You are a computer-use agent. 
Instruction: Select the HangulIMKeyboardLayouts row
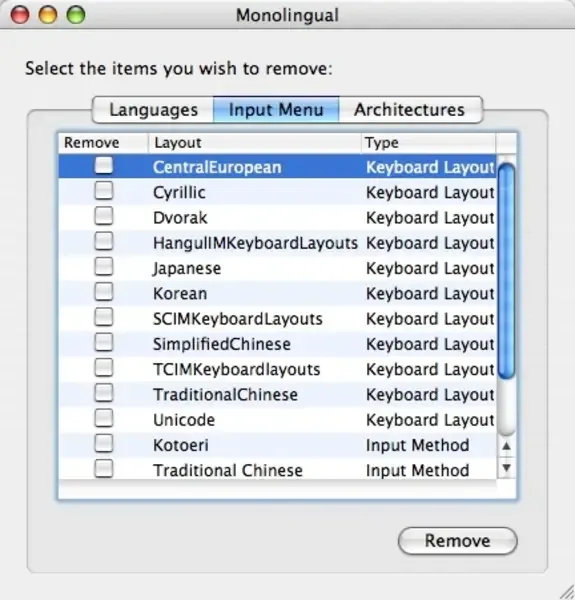[x=277, y=243]
